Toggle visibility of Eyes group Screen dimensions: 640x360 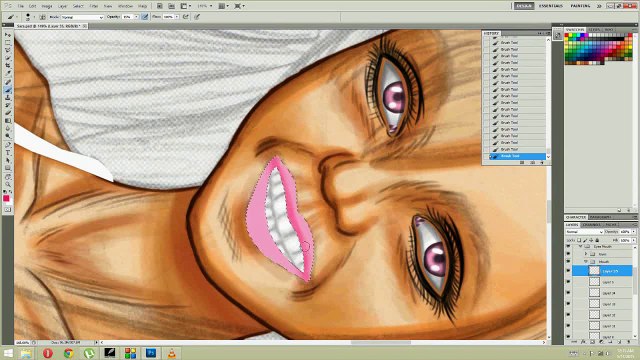point(568,254)
